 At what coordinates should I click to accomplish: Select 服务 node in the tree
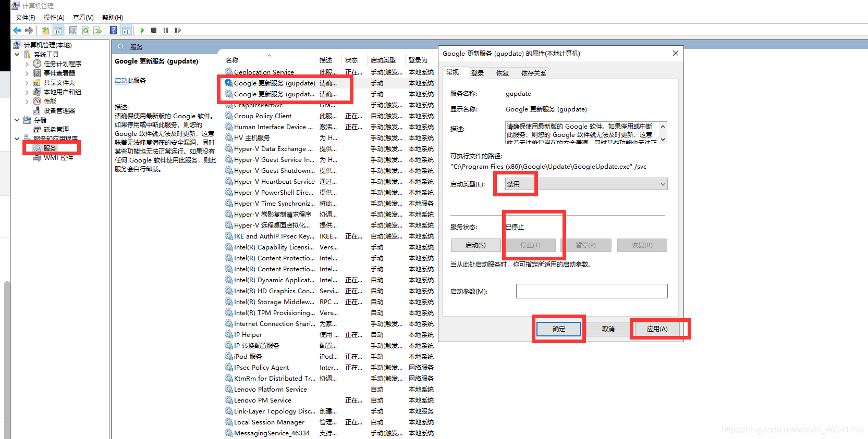[x=50, y=148]
